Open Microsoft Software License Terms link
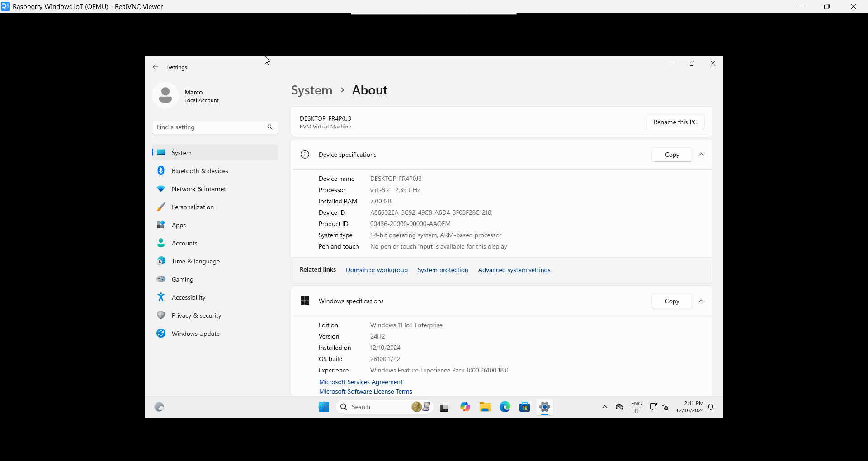Viewport: 868px width, 461px height. coord(366,391)
